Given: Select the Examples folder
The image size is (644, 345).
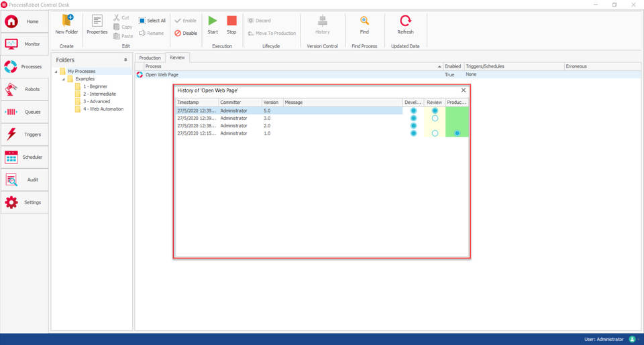Looking at the screenshot, I should (85, 79).
